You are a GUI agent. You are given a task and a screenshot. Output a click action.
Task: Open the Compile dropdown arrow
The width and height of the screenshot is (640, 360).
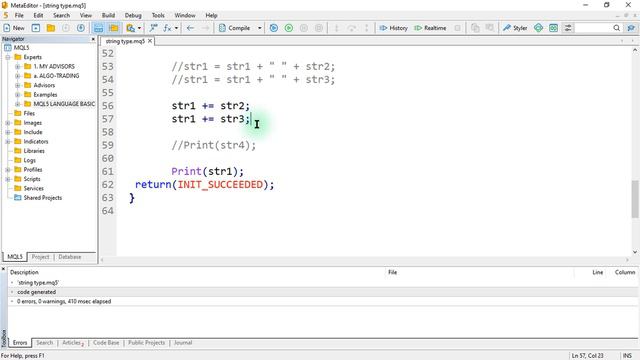[260, 28]
